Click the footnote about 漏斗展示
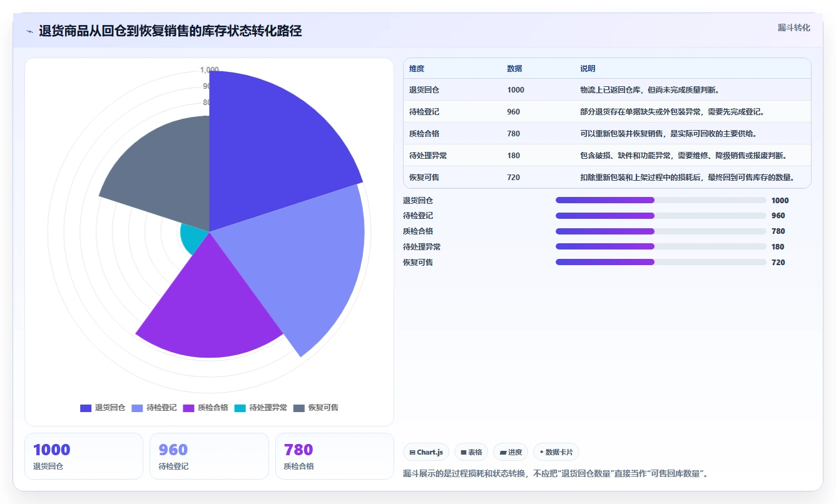 point(557,474)
